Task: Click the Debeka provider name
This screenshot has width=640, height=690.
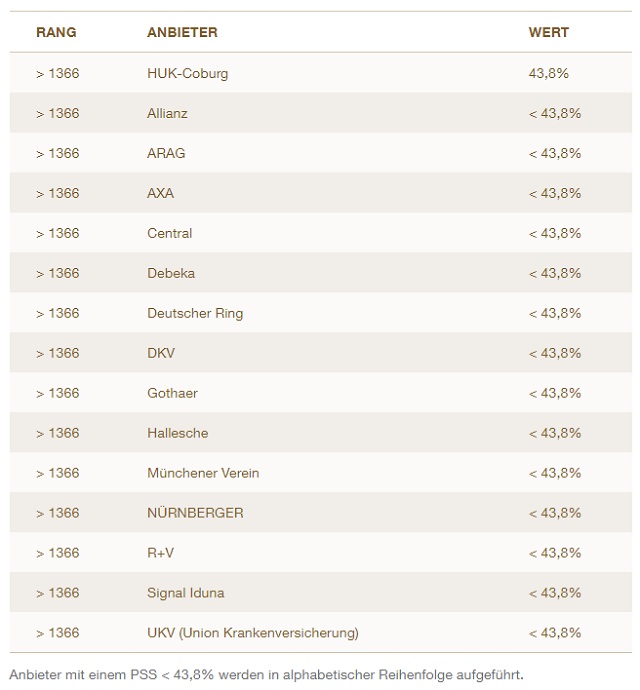Action: coord(171,273)
